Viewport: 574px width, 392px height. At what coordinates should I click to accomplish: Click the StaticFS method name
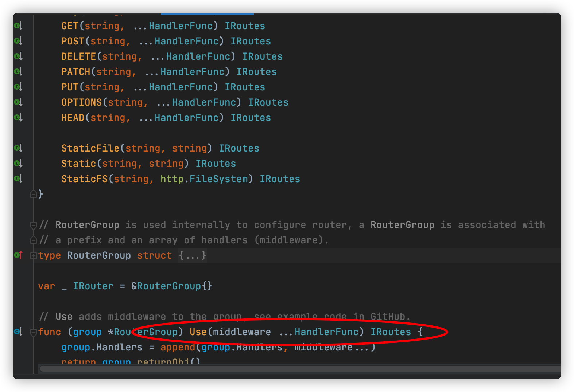(85, 179)
